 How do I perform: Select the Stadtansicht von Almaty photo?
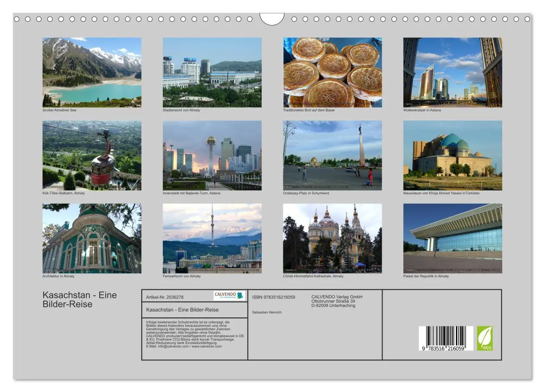[x=212, y=72]
